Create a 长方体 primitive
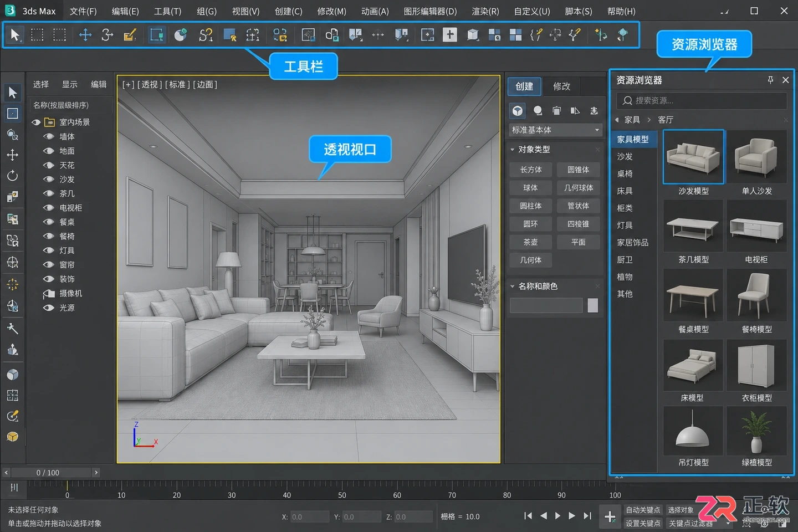This screenshot has width=798, height=532. tap(531, 170)
